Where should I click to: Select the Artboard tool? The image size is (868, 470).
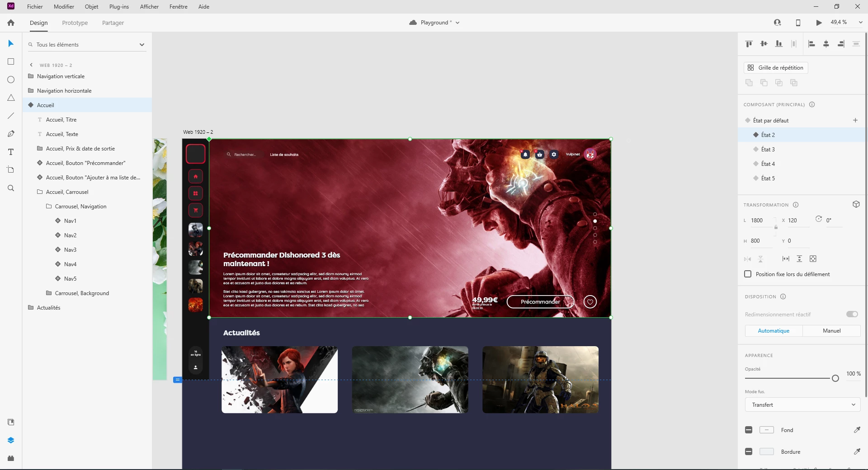pyautogui.click(x=11, y=170)
